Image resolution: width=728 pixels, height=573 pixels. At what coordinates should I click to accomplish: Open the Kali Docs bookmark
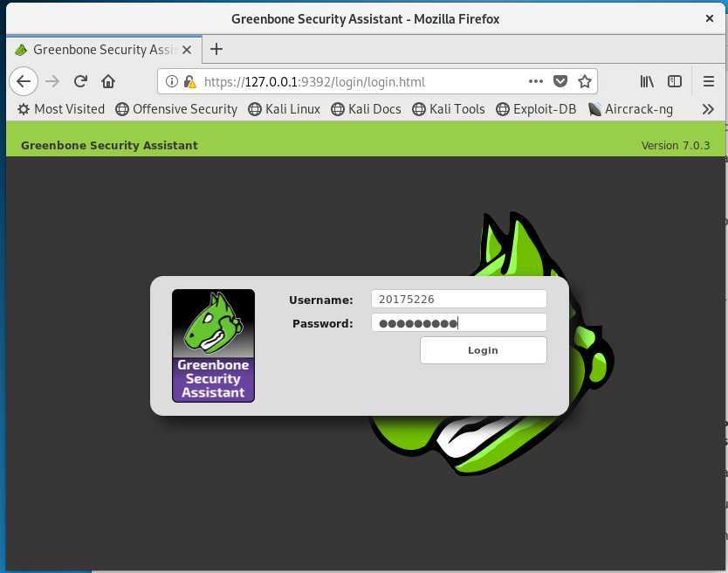[x=366, y=109]
